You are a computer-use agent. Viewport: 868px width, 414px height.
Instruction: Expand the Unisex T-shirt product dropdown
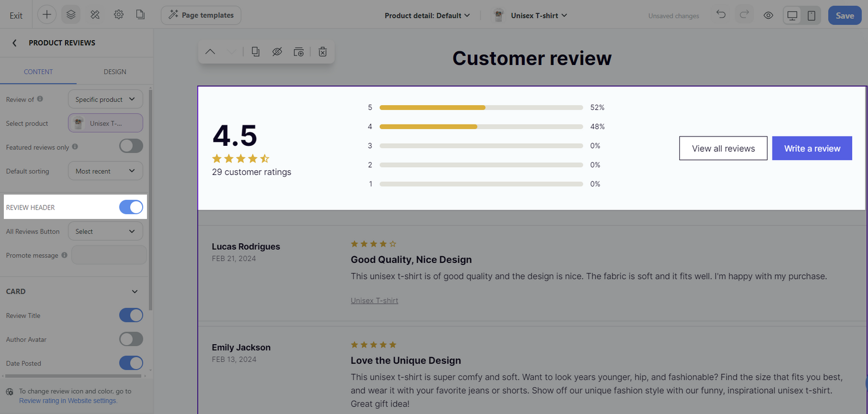pyautogui.click(x=531, y=15)
